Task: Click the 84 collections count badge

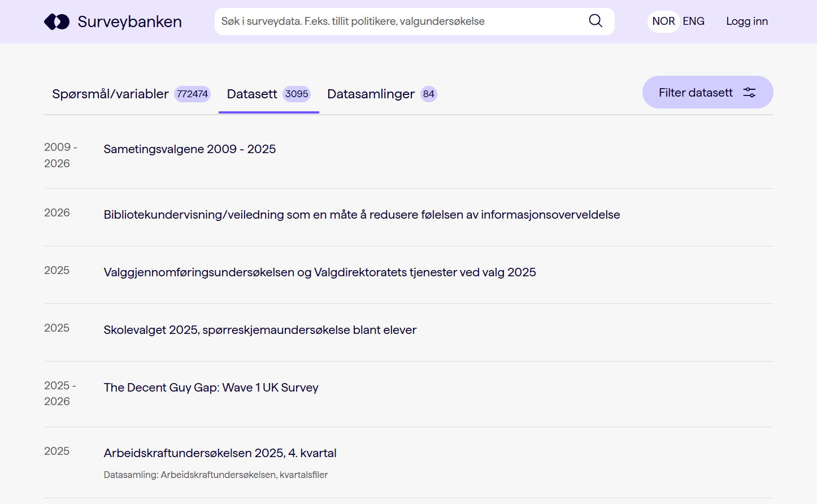Action: coord(429,94)
